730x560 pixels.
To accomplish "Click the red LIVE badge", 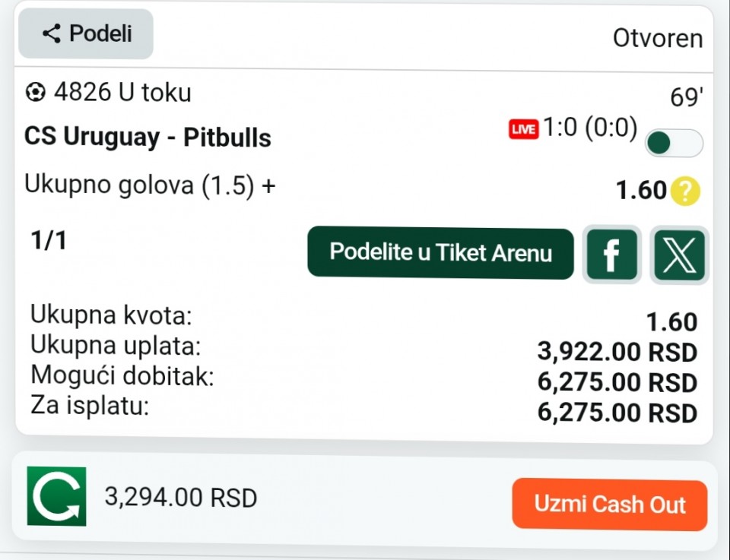I will click(x=523, y=129).
